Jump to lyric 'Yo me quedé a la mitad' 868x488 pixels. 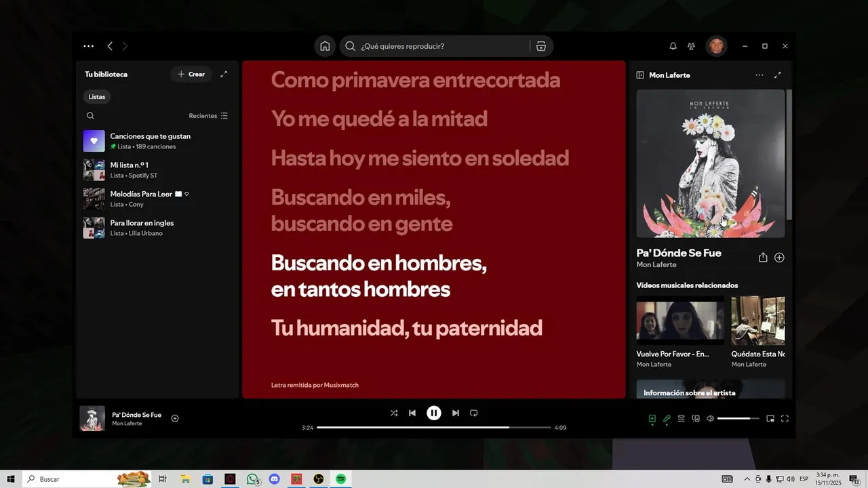379,119
